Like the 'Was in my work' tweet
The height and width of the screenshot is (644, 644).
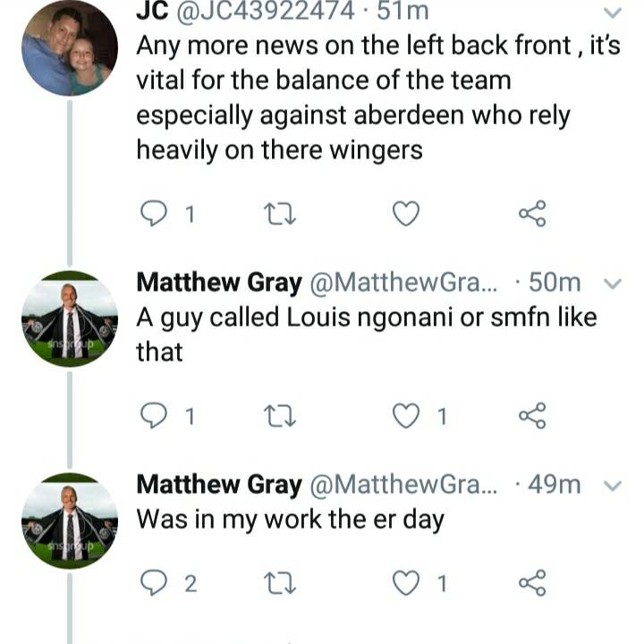[406, 583]
